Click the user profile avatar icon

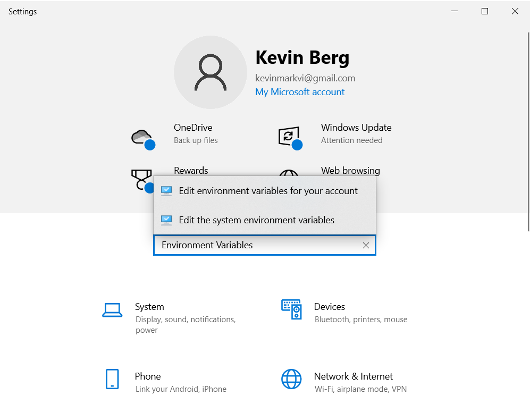[x=210, y=72]
